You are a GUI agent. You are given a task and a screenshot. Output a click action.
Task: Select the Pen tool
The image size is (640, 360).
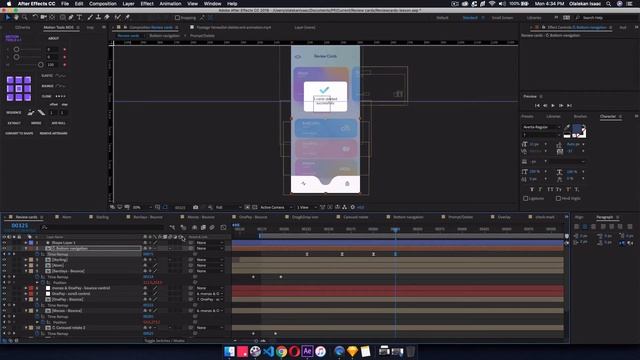point(71,18)
